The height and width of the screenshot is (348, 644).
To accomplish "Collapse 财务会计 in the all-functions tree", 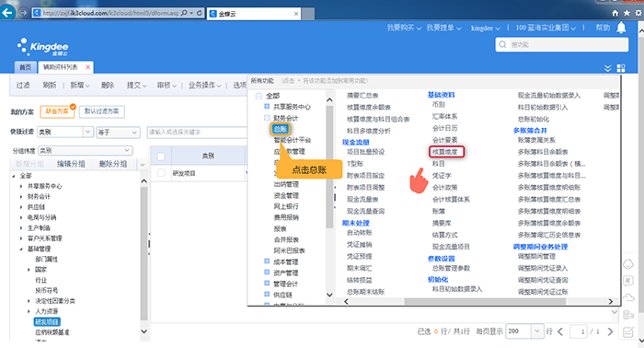I will click(x=267, y=118).
